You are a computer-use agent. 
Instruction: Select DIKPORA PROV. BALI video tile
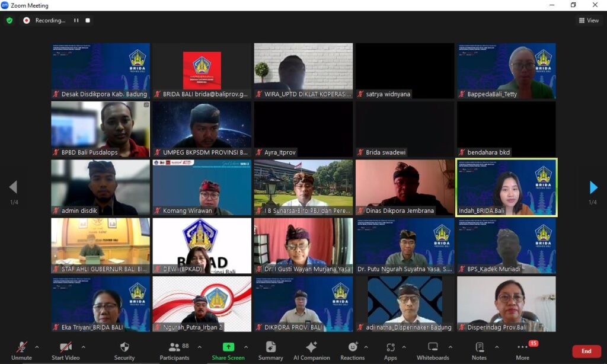tap(303, 304)
